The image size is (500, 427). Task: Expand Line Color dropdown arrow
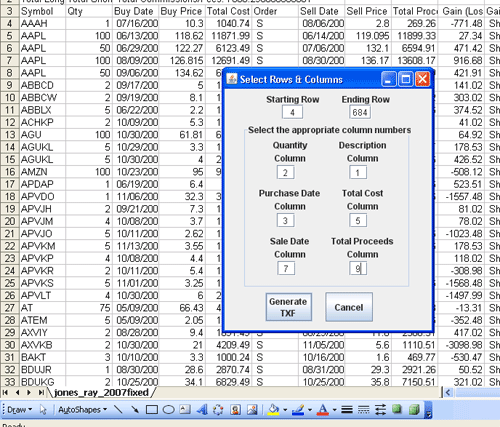click(x=310, y=410)
